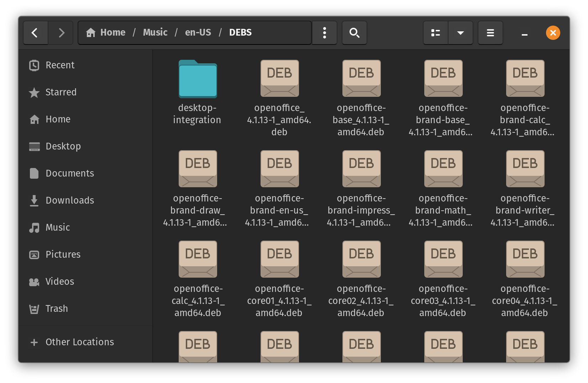This screenshot has width=588, height=383.
Task: Expand the view options dropdown arrow
Action: (460, 33)
